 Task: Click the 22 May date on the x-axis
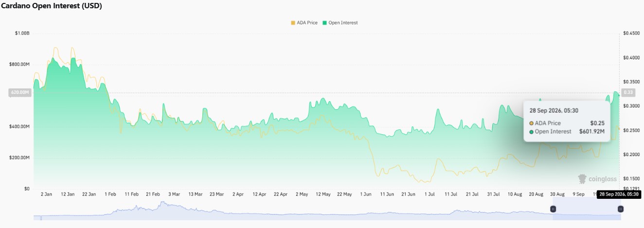click(344, 194)
